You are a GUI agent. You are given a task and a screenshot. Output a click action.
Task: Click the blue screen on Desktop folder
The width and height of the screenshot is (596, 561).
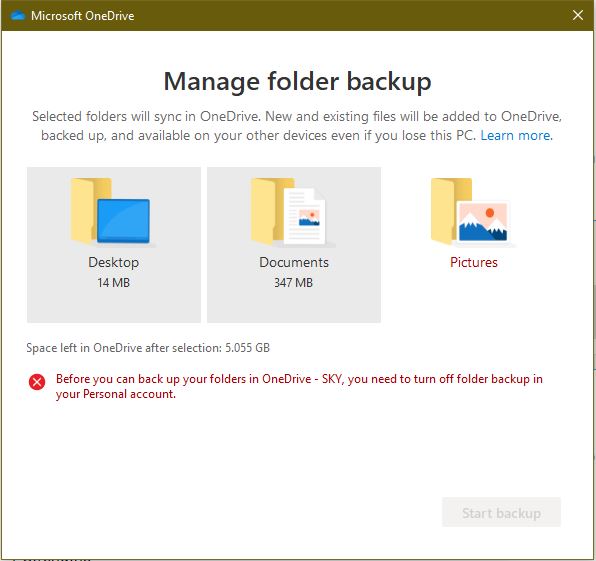tap(124, 221)
